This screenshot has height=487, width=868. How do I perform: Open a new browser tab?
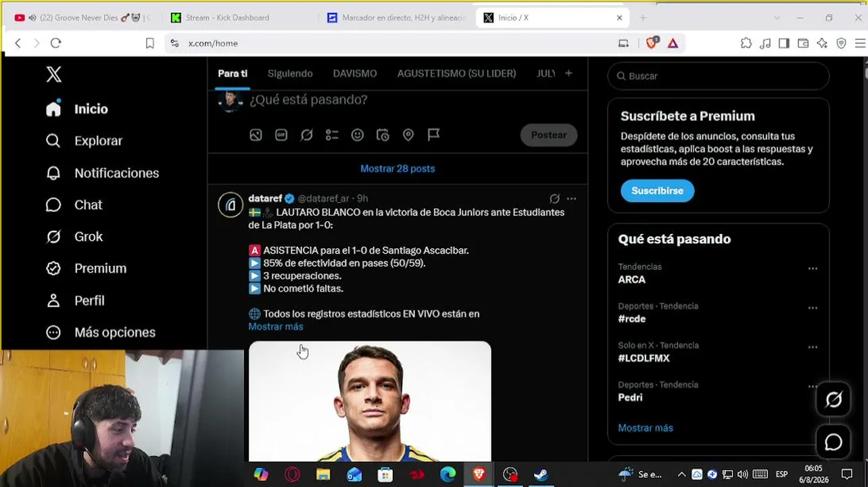click(643, 18)
